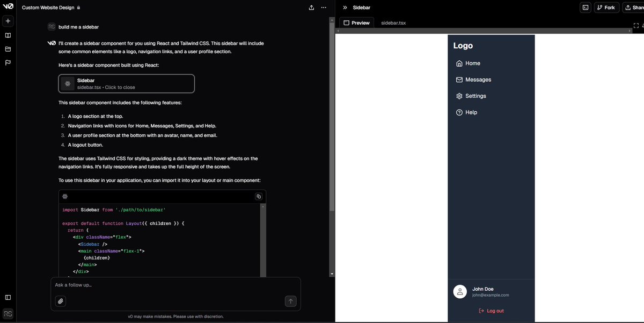Fork the current project

click(x=606, y=7)
